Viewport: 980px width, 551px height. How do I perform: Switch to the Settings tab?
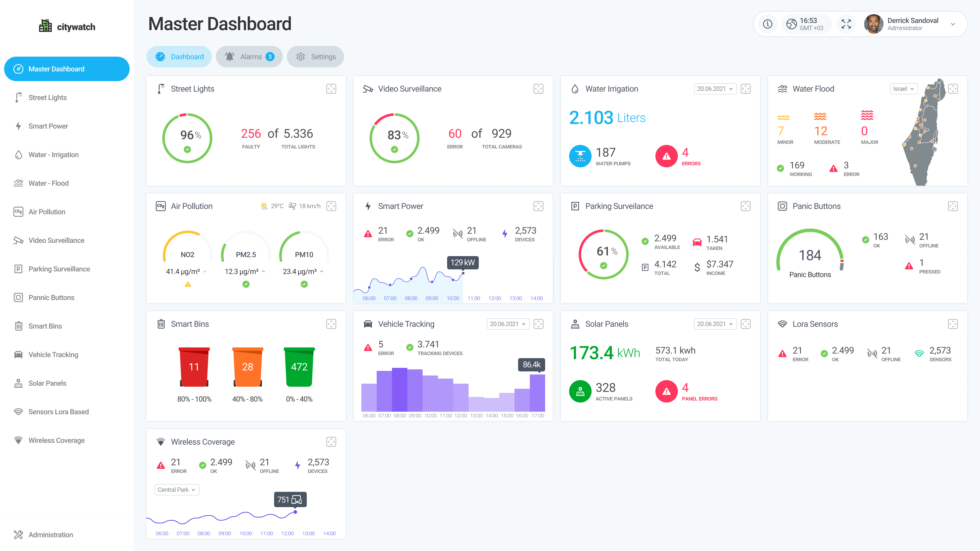[x=315, y=57]
